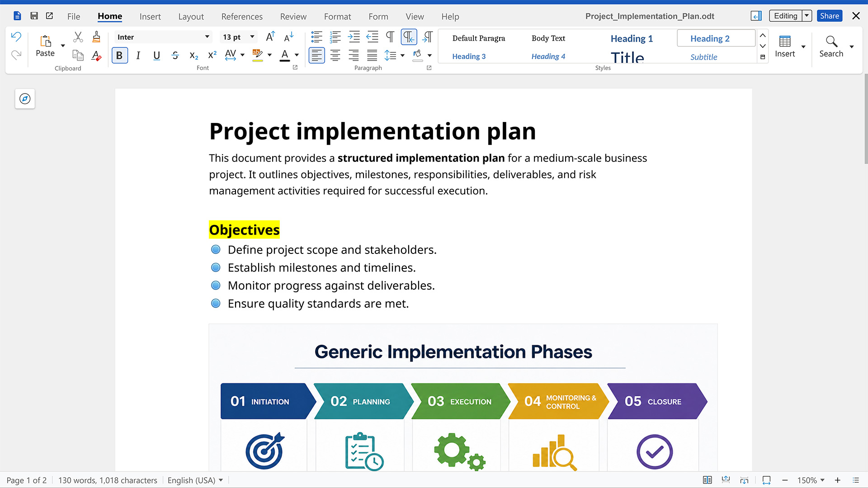Viewport: 868px width, 488px height.
Task: Open the Editing mode dropdown arrow
Action: [807, 16]
